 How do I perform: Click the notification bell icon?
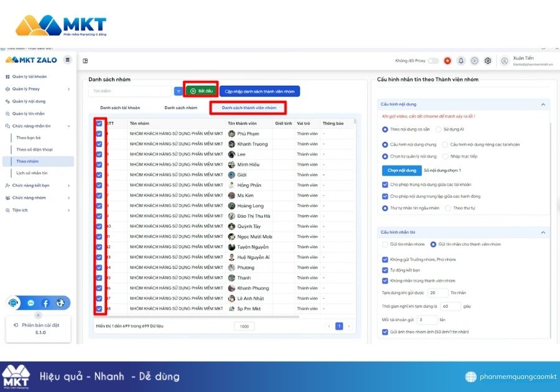pos(461,61)
